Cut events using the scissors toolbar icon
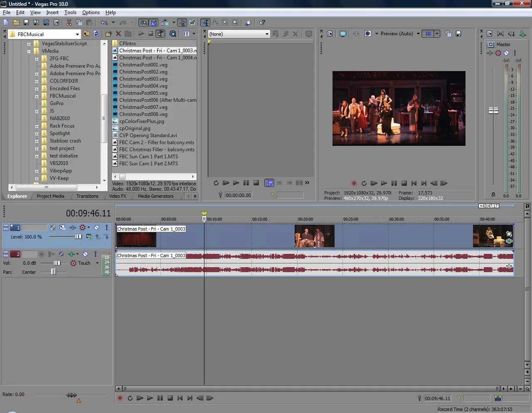 coord(69,23)
